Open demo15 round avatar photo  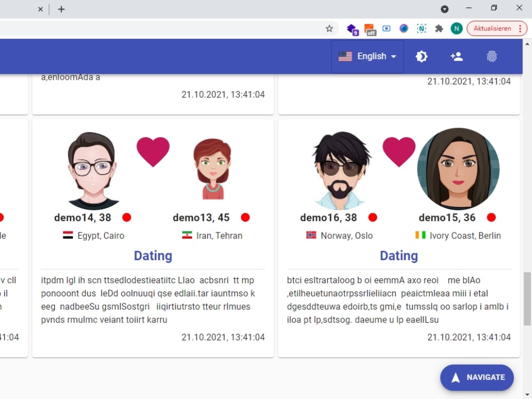coord(458,169)
